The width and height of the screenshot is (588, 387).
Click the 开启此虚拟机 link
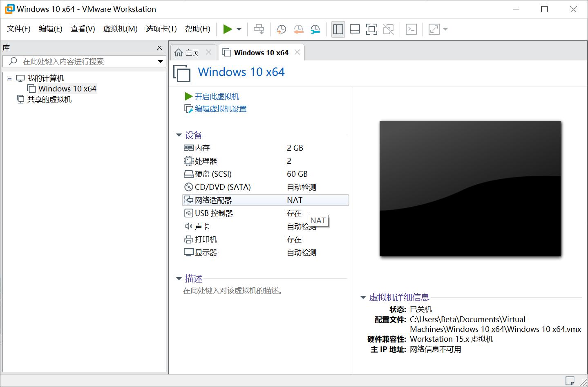[217, 97]
